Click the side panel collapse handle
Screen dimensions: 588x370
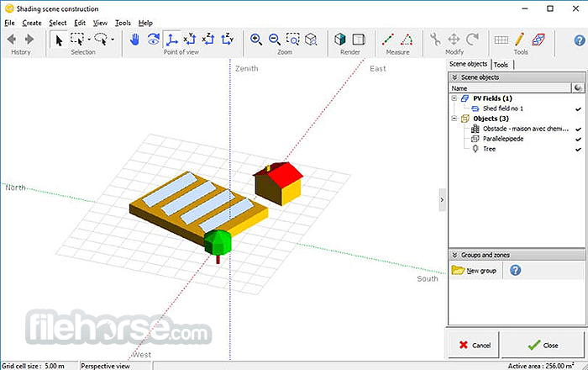click(x=442, y=199)
